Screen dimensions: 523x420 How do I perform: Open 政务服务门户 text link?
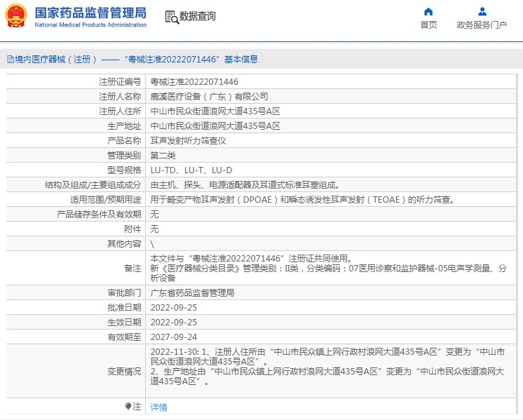click(482, 25)
